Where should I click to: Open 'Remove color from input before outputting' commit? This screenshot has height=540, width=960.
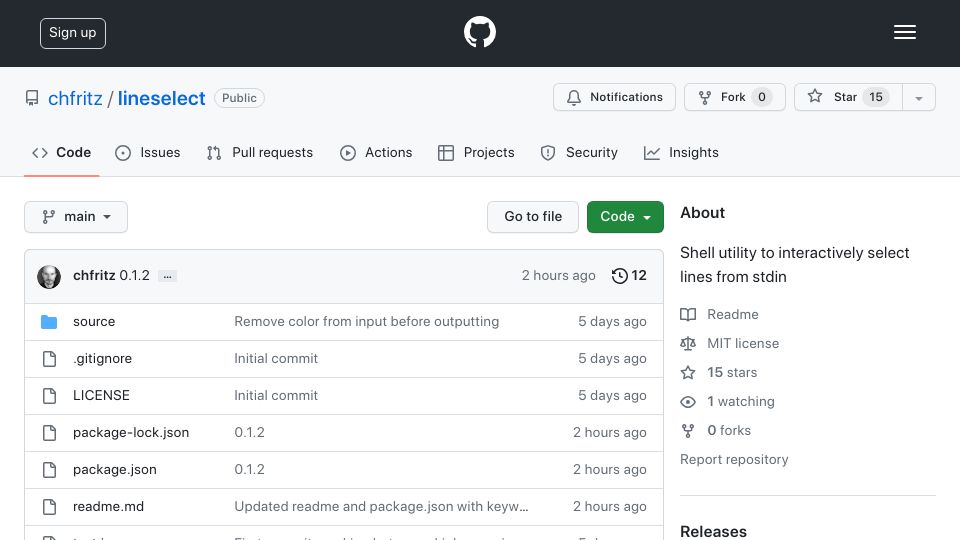(x=367, y=321)
